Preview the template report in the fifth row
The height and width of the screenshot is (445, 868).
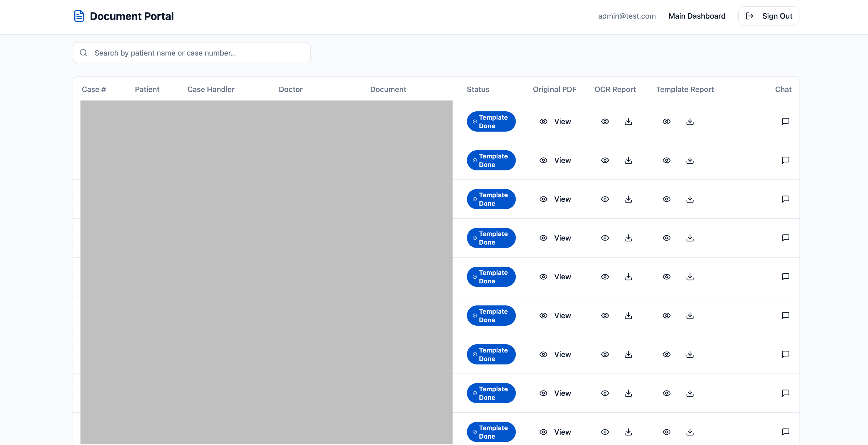tap(667, 276)
